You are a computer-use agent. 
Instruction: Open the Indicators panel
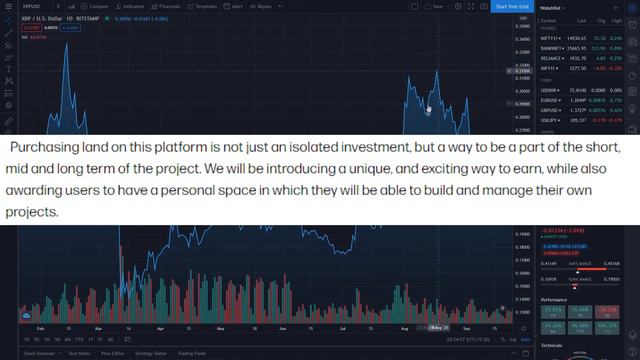pos(130,7)
